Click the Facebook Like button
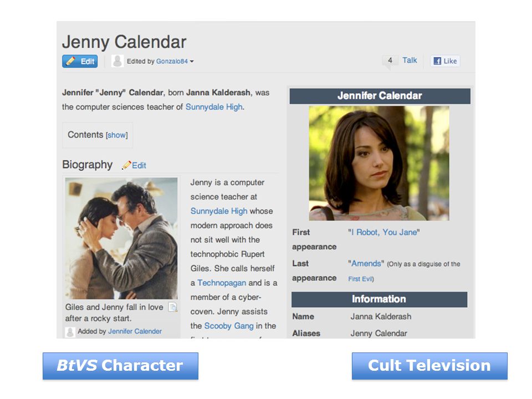Viewport: 532px width, 399px height. point(445,61)
